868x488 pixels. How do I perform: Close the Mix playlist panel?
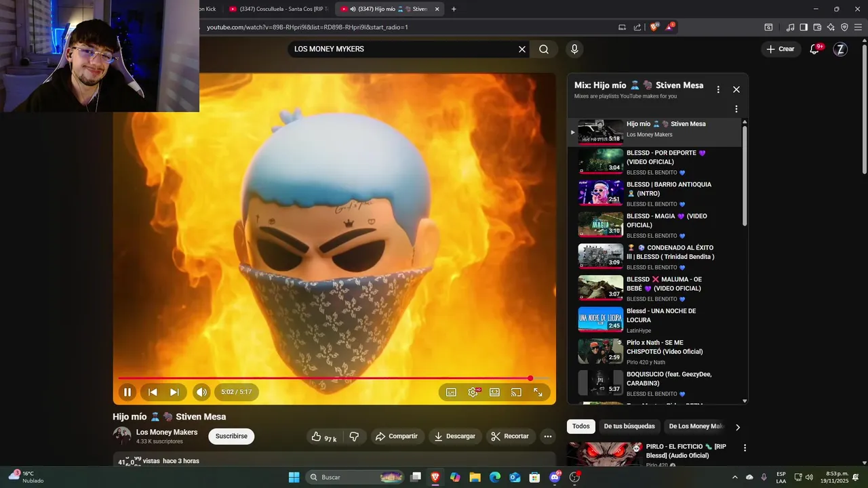(x=736, y=89)
